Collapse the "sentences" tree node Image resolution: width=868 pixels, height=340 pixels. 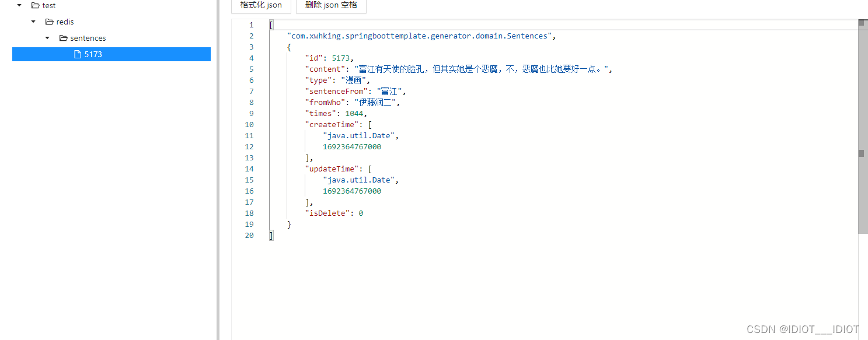[x=47, y=38]
